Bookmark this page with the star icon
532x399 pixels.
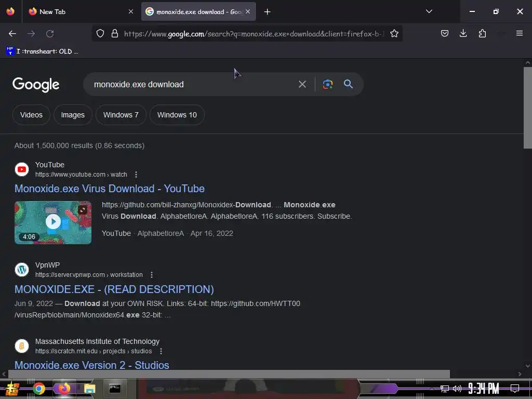(394, 34)
